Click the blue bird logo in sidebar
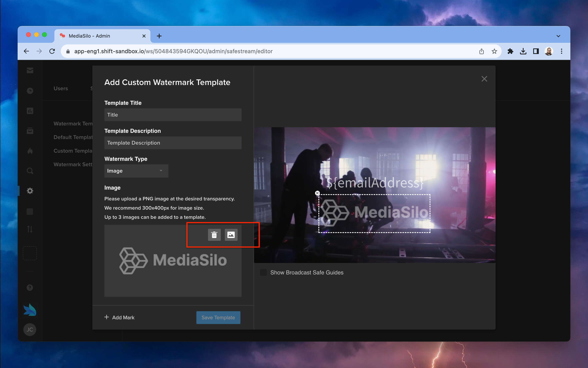 tap(30, 310)
